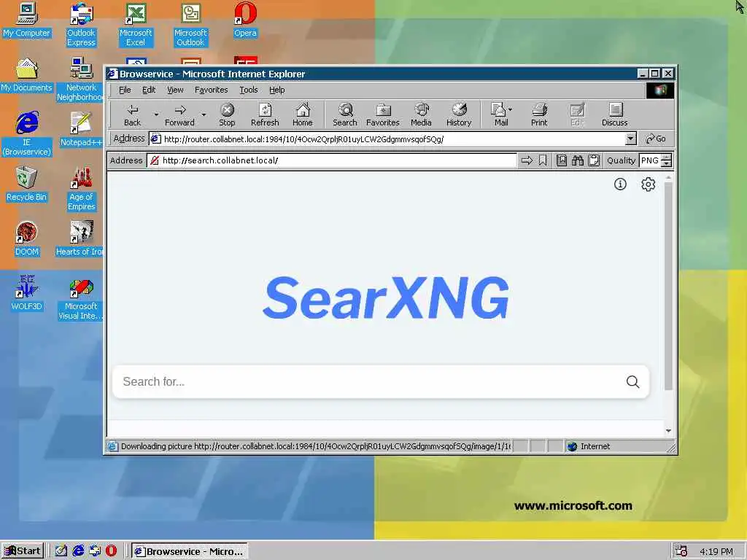Select Recycle Bin desktop icon

coord(27,184)
